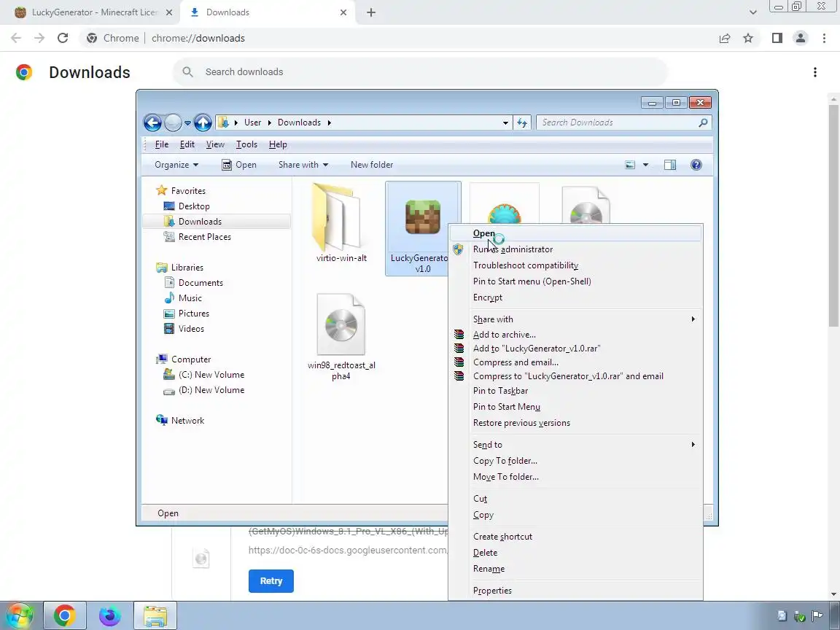This screenshot has height=630, width=840.
Task: Click the Search downloads field
Action: (x=420, y=71)
